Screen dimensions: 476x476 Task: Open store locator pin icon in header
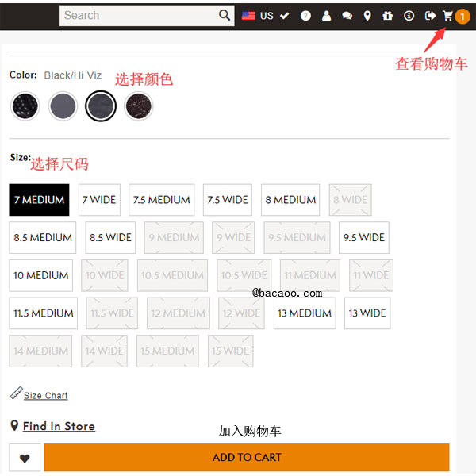pyautogui.click(x=367, y=16)
